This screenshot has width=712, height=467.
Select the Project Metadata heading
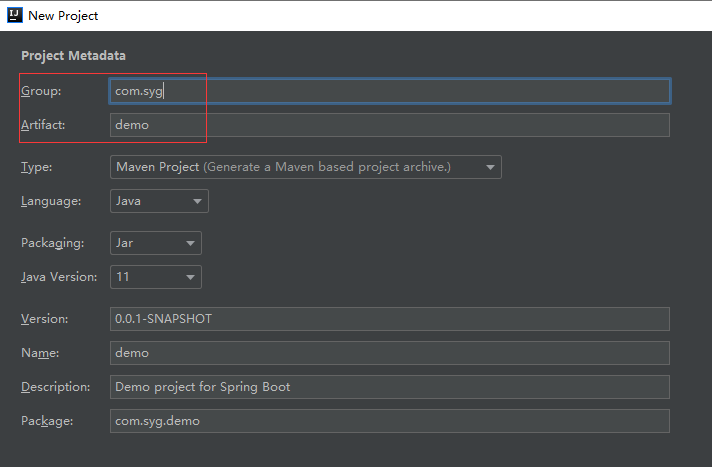tap(74, 55)
